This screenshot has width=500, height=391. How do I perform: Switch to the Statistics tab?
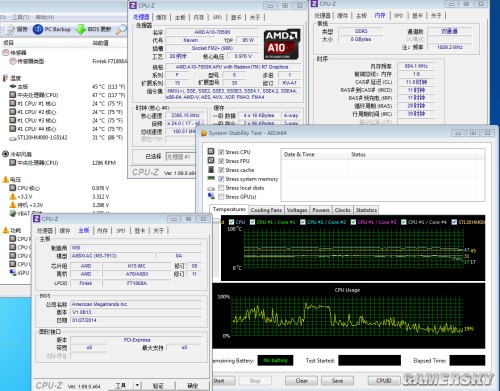click(366, 210)
